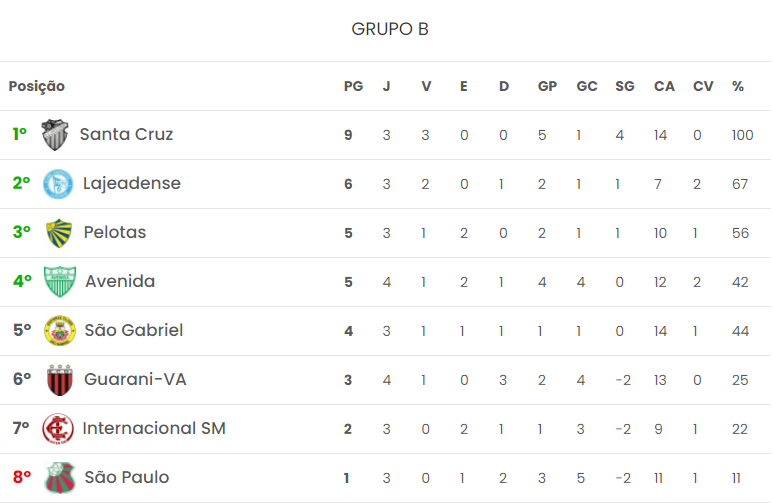Select the Guarani-VA team name
Screen dimensions: 773x503
135,379
